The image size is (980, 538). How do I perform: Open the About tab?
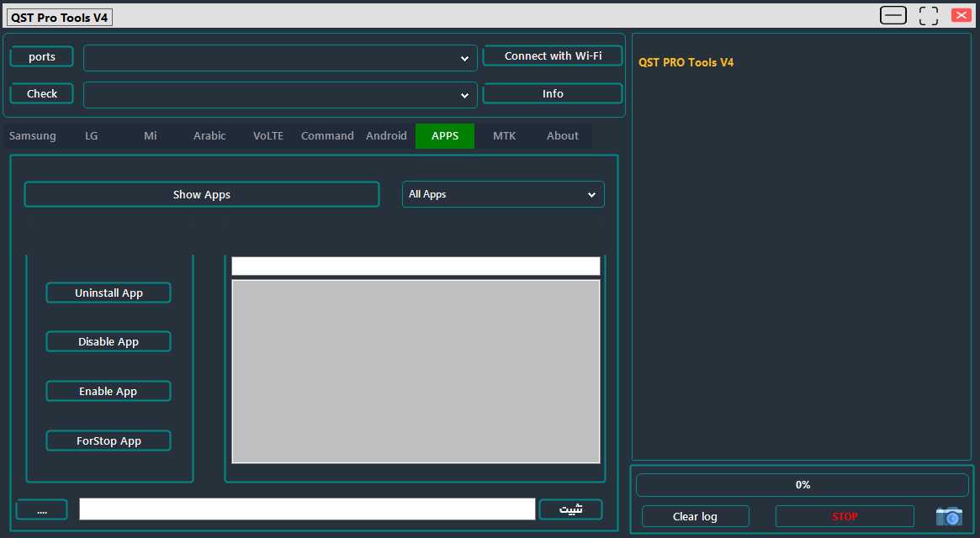[x=562, y=135]
